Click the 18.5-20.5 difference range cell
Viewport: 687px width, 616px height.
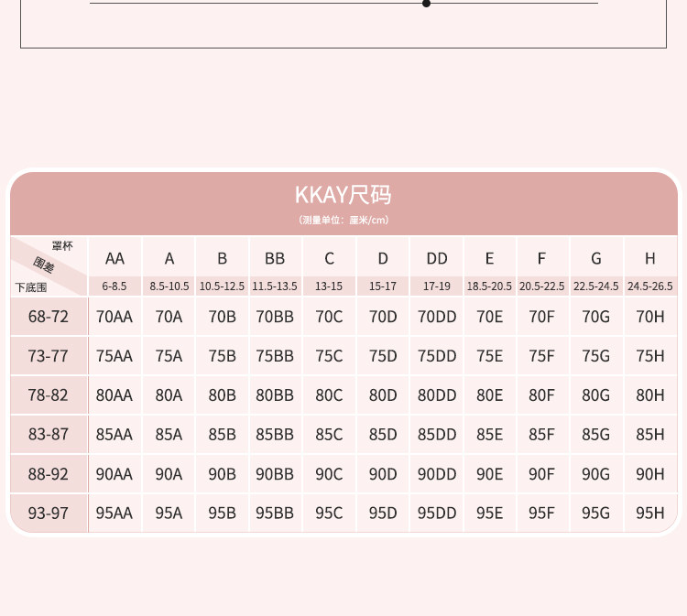pos(489,286)
